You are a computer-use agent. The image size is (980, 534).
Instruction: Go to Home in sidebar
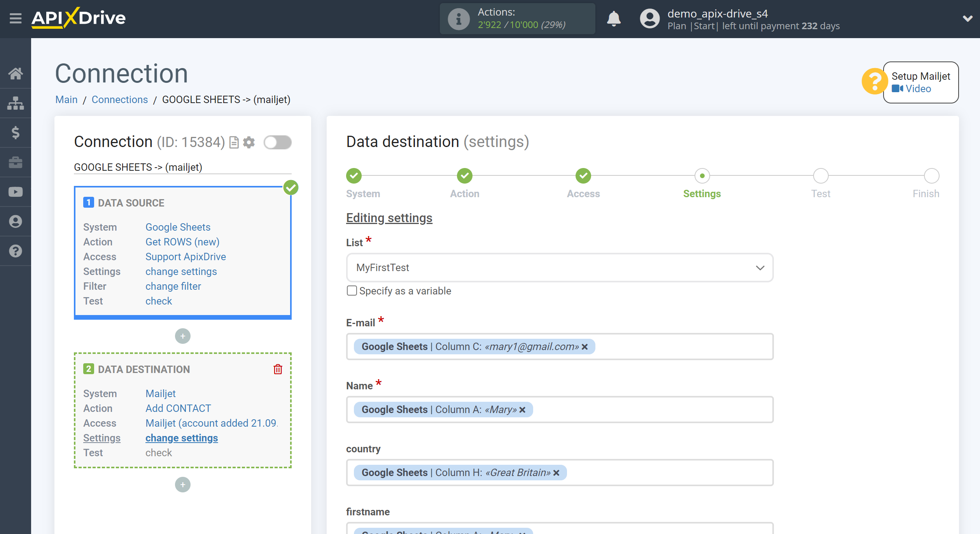tap(16, 74)
